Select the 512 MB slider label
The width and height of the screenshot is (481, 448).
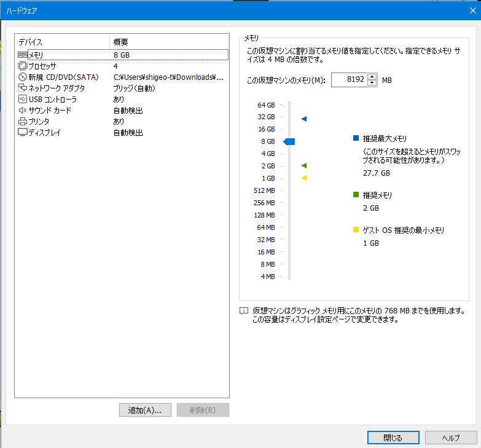(264, 191)
